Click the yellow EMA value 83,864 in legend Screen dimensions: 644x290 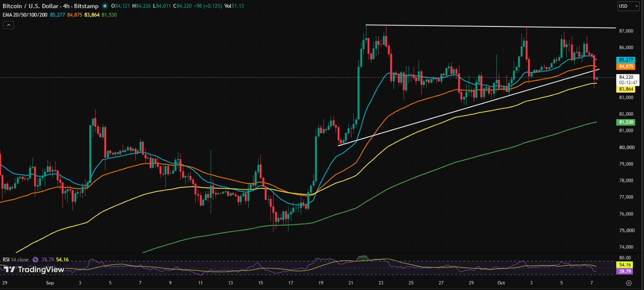coord(93,15)
